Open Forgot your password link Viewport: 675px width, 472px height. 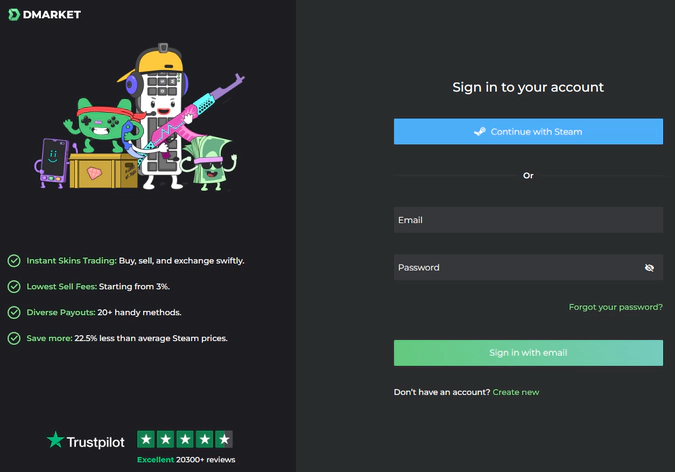[616, 307]
